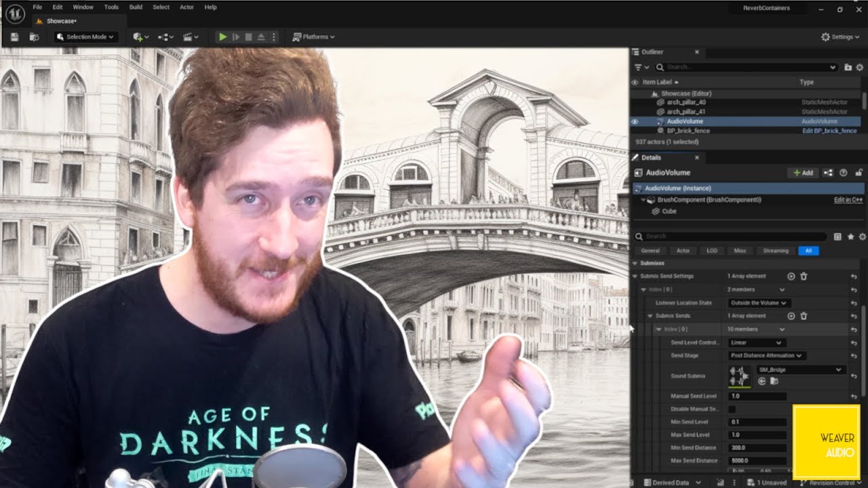The width and height of the screenshot is (868, 488).
Task: Open the Outliner settings gear icon
Action: tap(859, 67)
